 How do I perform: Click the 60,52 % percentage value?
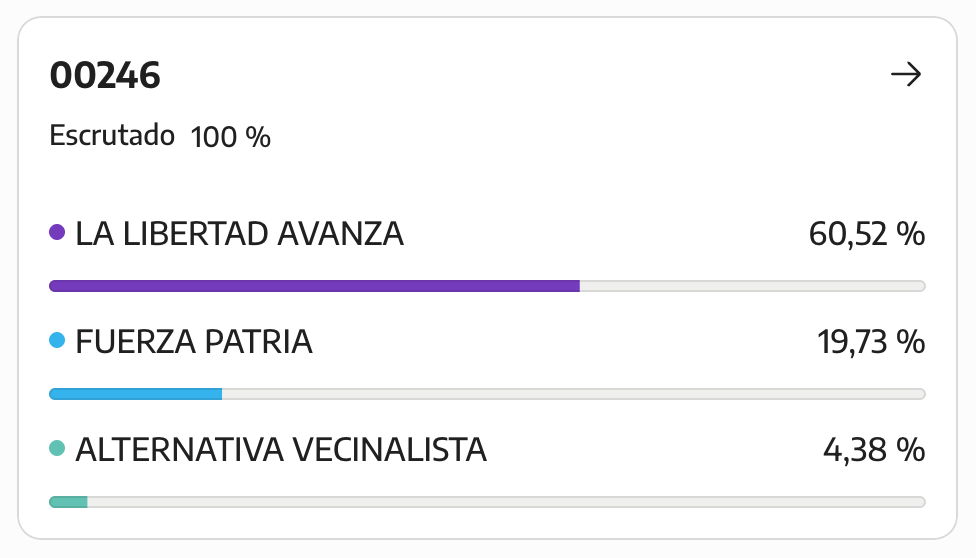(866, 234)
